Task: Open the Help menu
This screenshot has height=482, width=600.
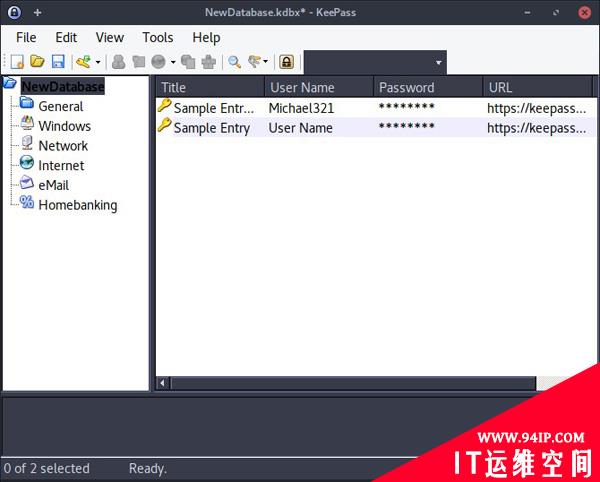Action: point(206,37)
